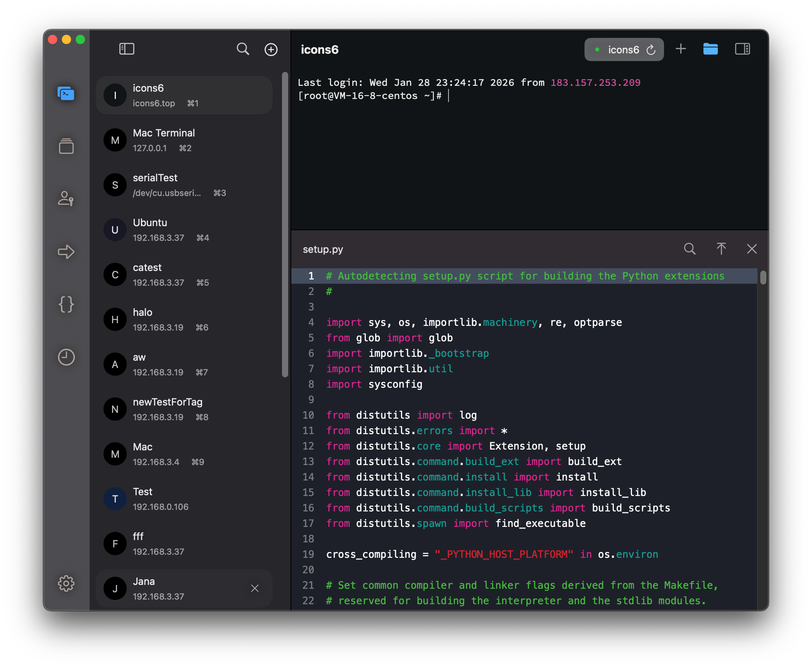
Task: Remove the Jana host with X
Action: (255, 588)
